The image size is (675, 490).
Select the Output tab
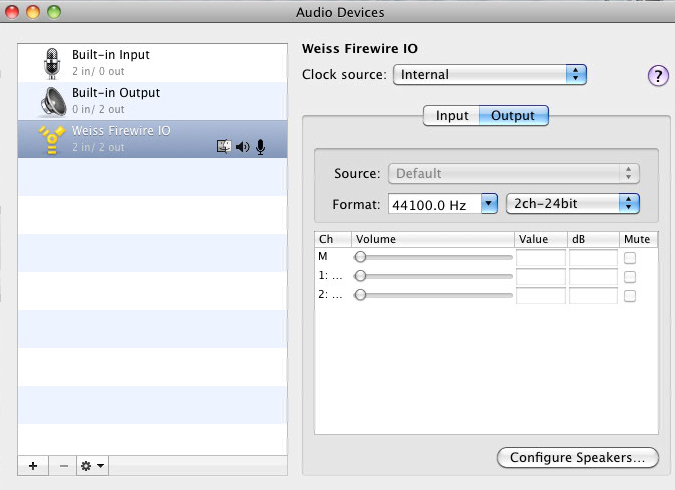[513, 115]
